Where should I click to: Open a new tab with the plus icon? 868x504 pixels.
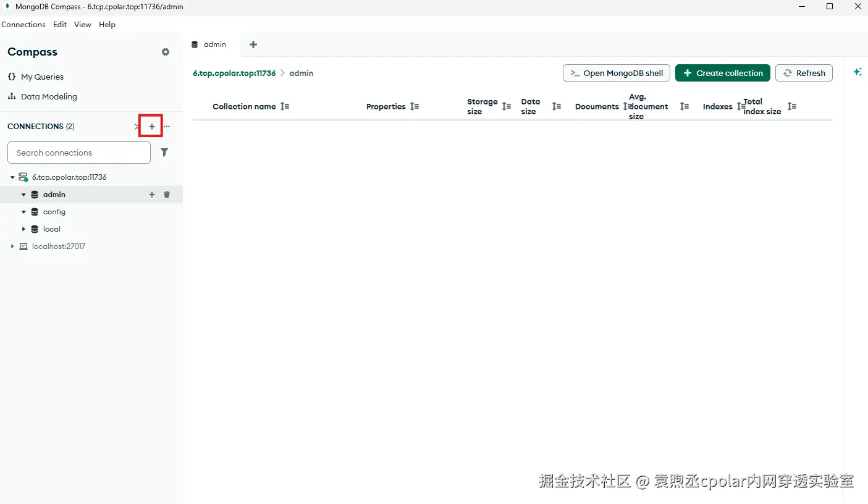click(253, 44)
